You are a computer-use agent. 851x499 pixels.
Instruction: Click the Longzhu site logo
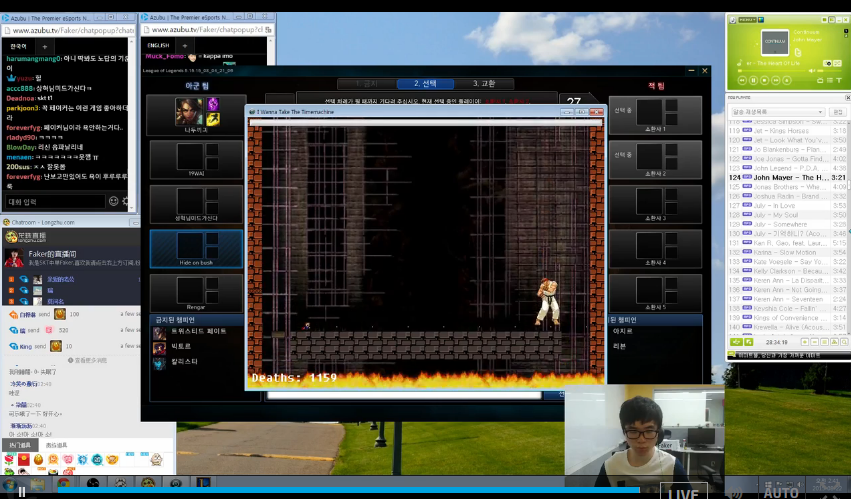pos(26,236)
